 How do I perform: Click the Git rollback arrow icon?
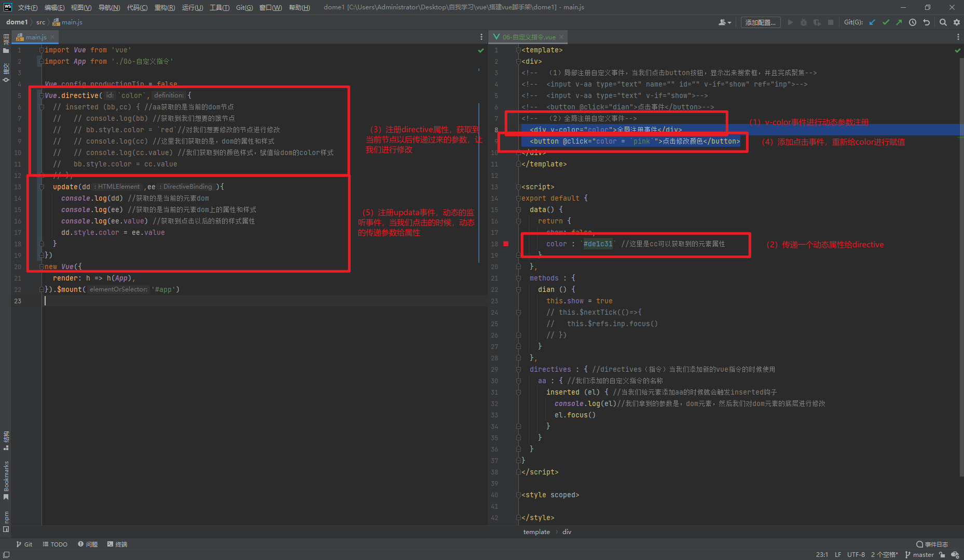coord(926,22)
